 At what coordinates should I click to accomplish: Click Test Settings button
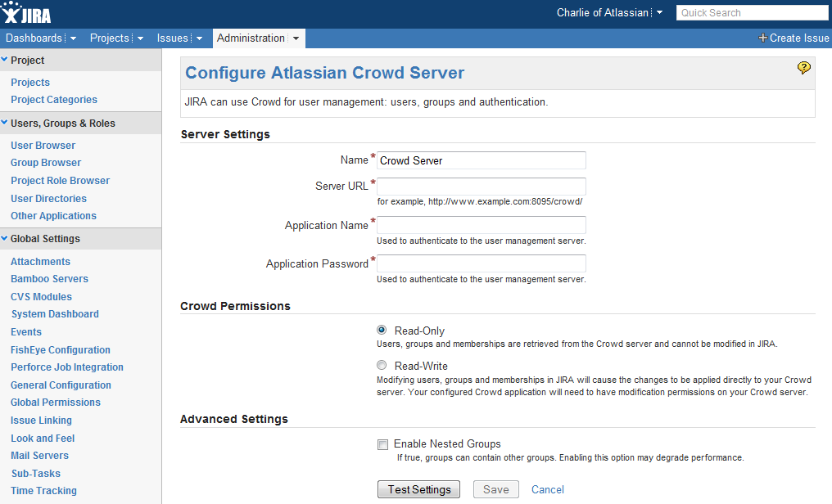point(418,490)
